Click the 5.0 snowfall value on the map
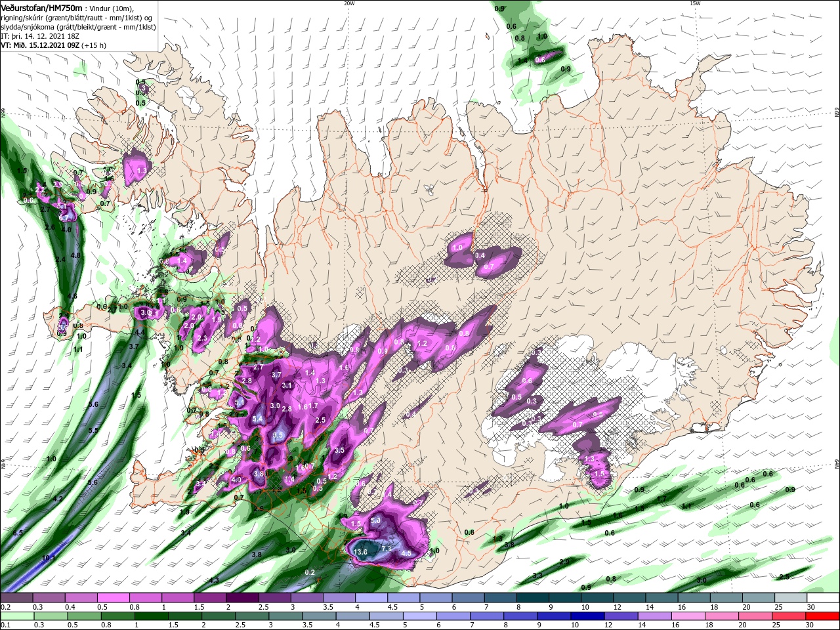Screen dimensions: 840x630 point(375,520)
